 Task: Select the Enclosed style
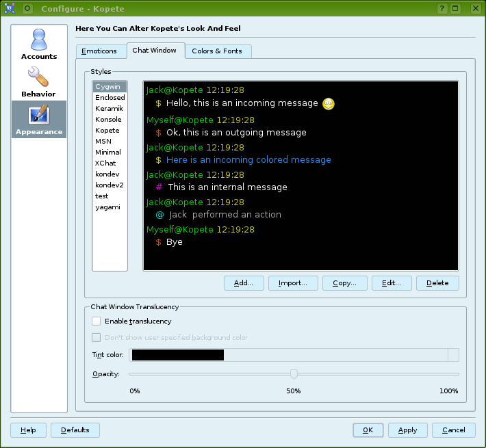[110, 98]
